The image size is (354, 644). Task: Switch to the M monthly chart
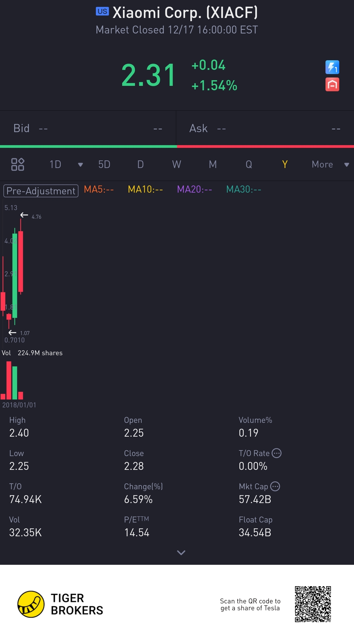click(x=213, y=165)
